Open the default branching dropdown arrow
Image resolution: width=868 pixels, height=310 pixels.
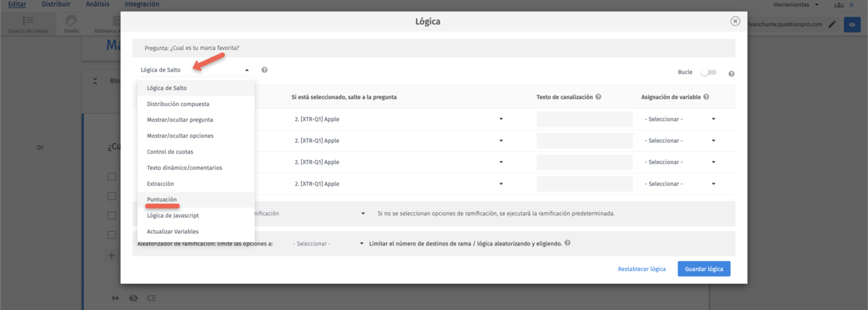pyautogui.click(x=363, y=214)
